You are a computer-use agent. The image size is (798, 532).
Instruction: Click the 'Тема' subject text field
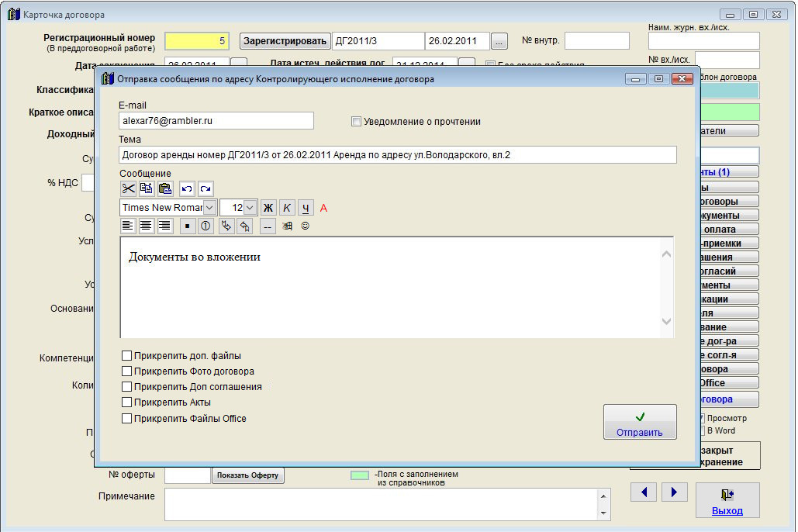coord(398,155)
